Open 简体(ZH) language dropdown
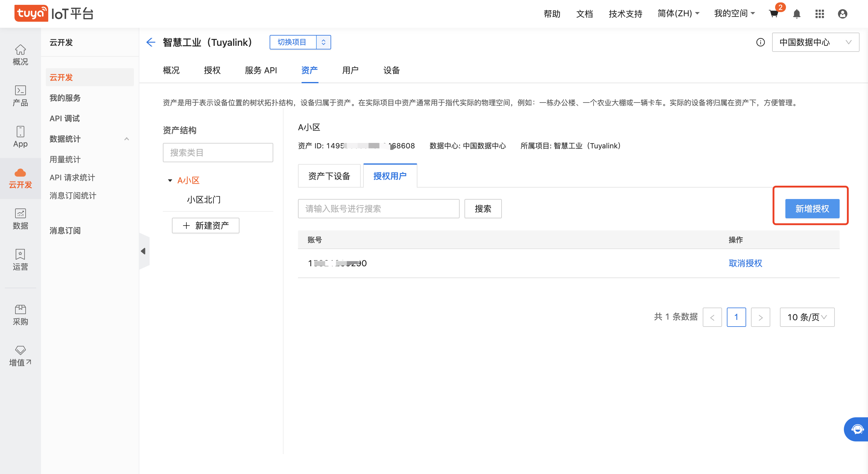This screenshot has width=868, height=474. click(678, 14)
